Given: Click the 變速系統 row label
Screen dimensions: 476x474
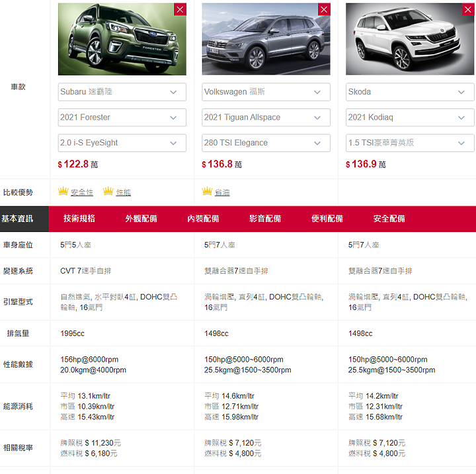Looking at the screenshot, I should point(18,271).
